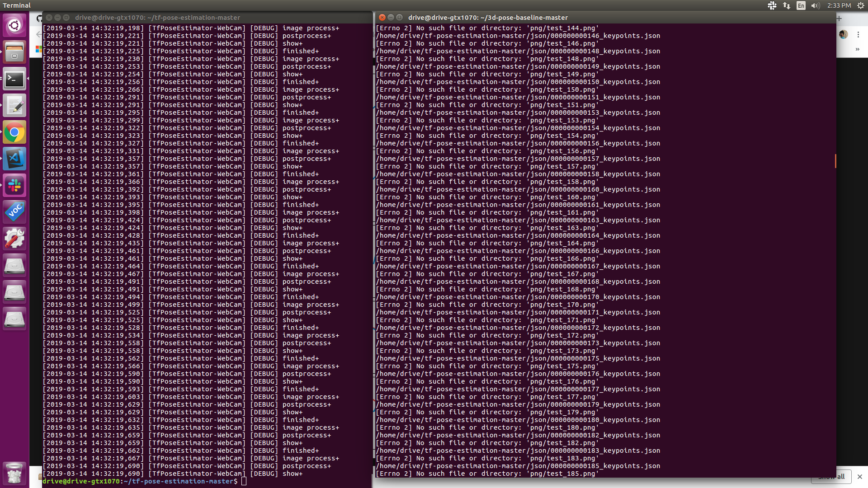The image size is (868, 488).
Task: Open the blue VOC tag application
Action: click(x=14, y=212)
